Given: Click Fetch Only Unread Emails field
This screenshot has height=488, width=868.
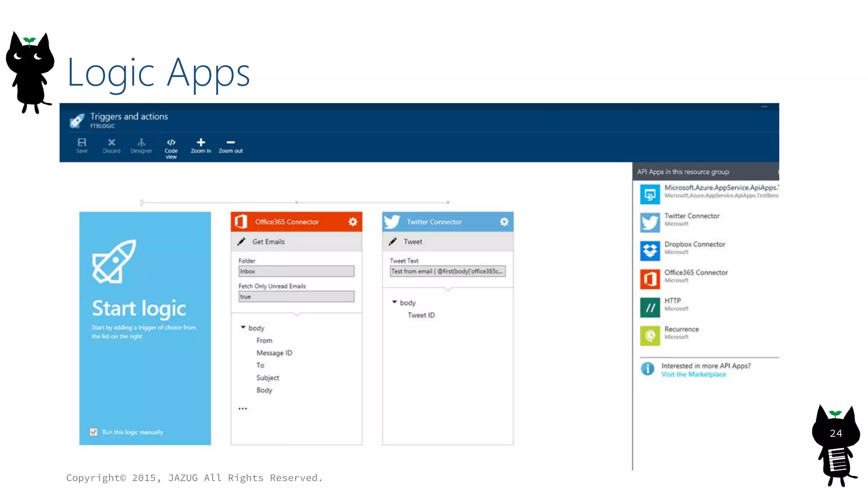Looking at the screenshot, I should point(296,297).
